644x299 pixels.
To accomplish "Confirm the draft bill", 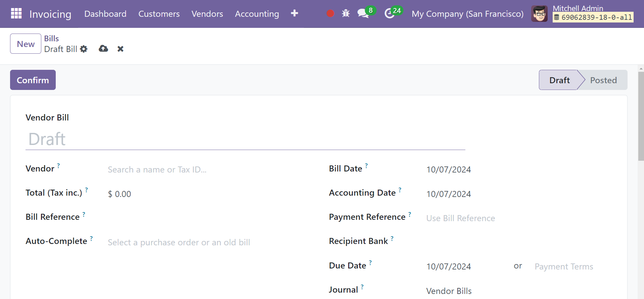I will point(33,80).
